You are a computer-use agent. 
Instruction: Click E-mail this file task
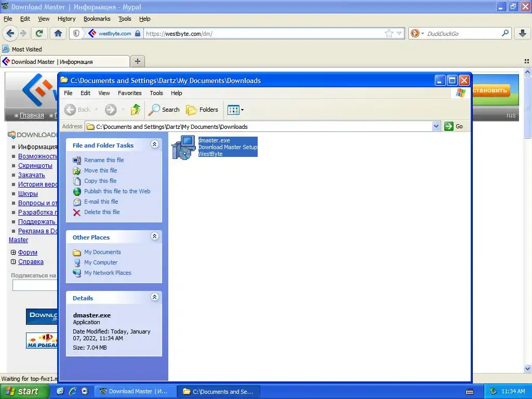(101, 202)
